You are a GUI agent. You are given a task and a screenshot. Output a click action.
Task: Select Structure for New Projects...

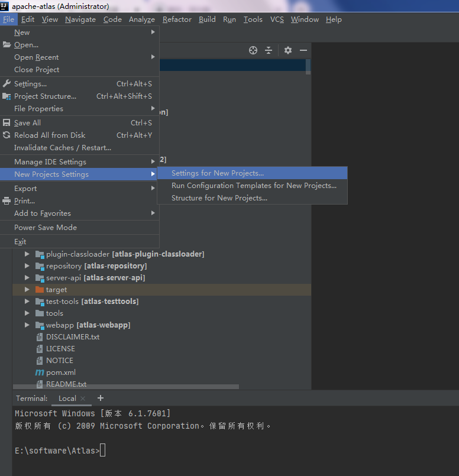click(252, 198)
